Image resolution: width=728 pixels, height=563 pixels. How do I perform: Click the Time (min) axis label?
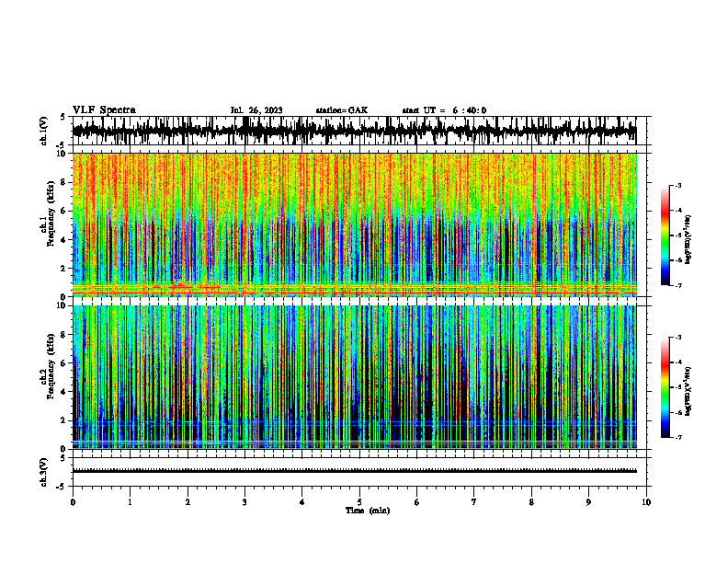368,511
